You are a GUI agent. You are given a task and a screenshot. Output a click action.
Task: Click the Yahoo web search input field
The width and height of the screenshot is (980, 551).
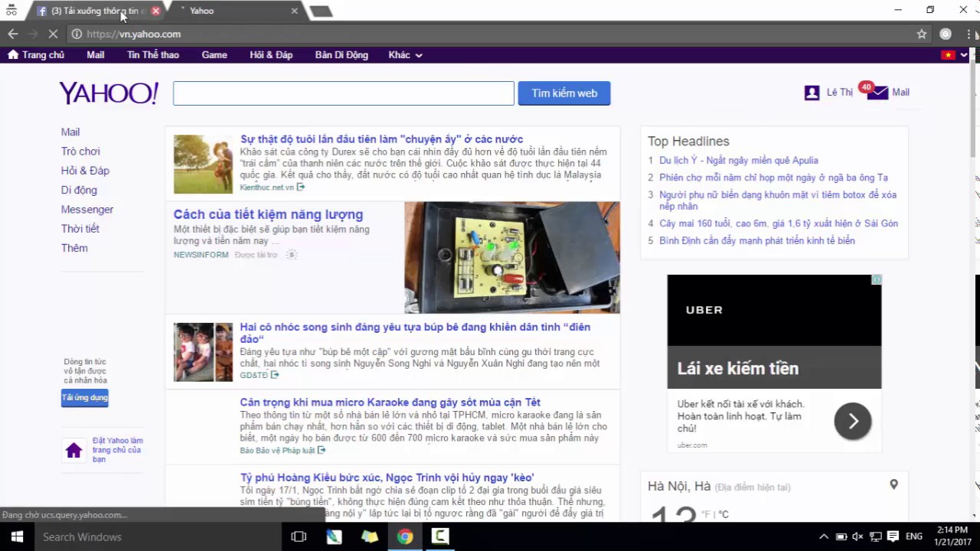344,93
